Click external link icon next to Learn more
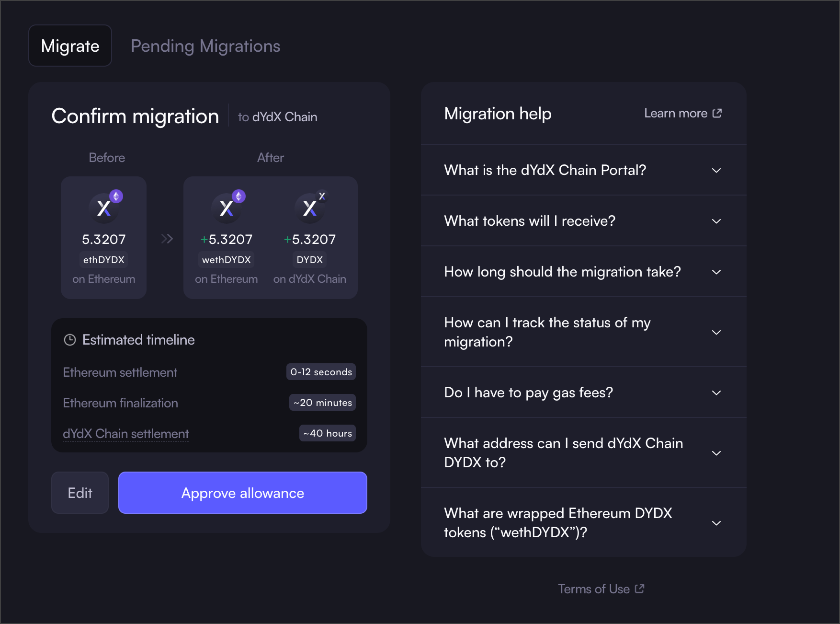Screen dimensions: 840x624 717,113
